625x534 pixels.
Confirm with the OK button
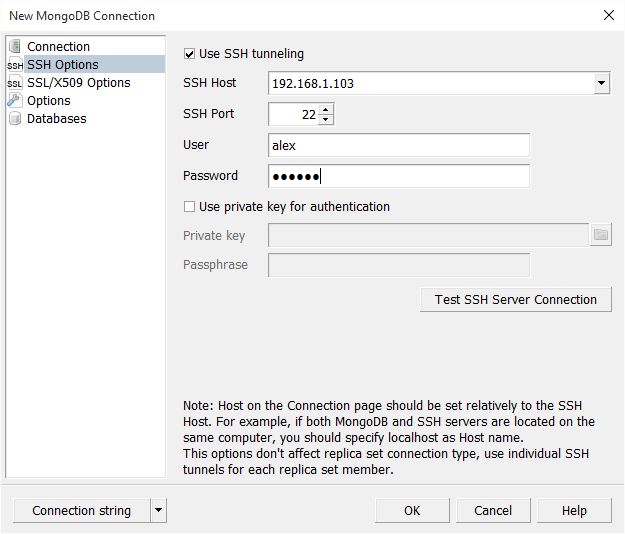(x=412, y=510)
